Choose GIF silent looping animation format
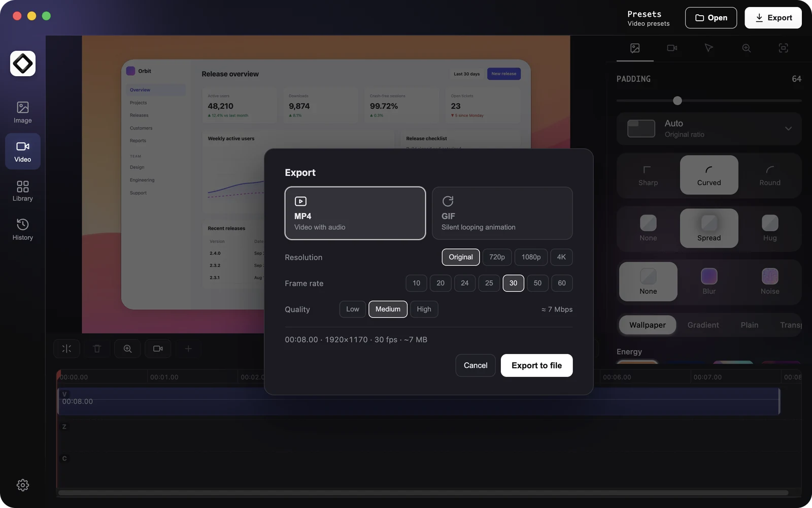The image size is (812, 508). click(502, 213)
